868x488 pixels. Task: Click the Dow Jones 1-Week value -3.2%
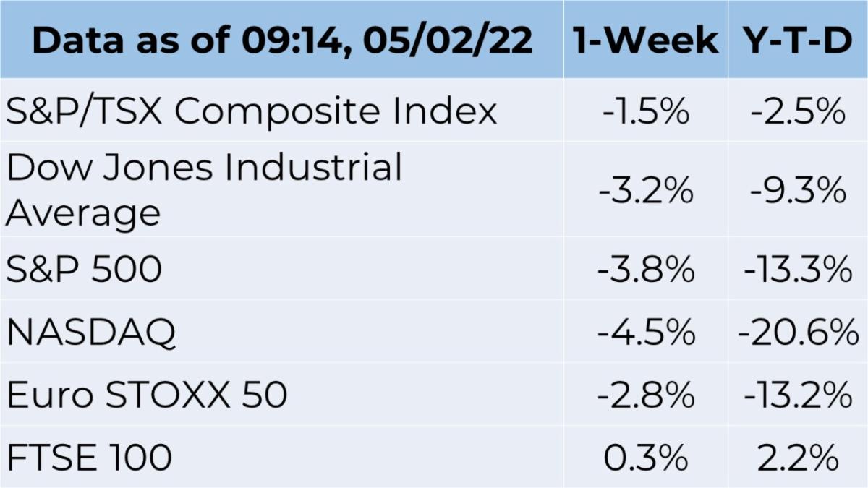645,192
